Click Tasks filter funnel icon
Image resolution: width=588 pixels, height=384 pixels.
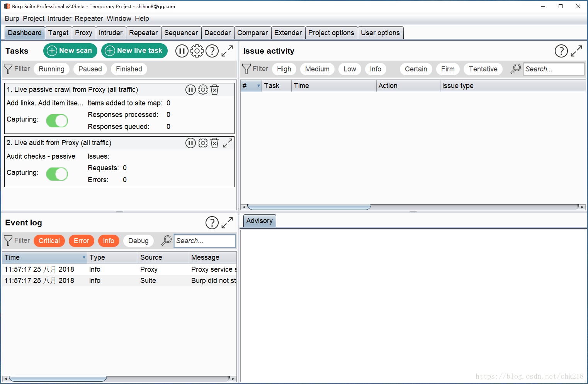tap(8, 69)
